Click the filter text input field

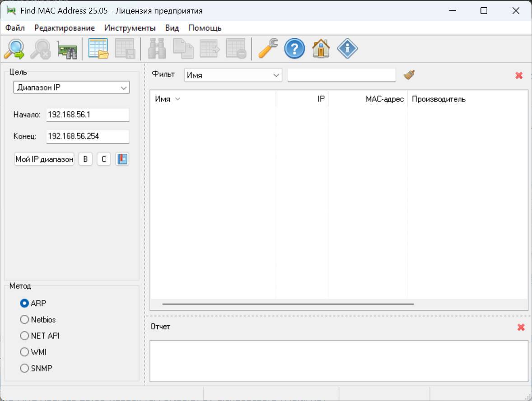coord(342,75)
